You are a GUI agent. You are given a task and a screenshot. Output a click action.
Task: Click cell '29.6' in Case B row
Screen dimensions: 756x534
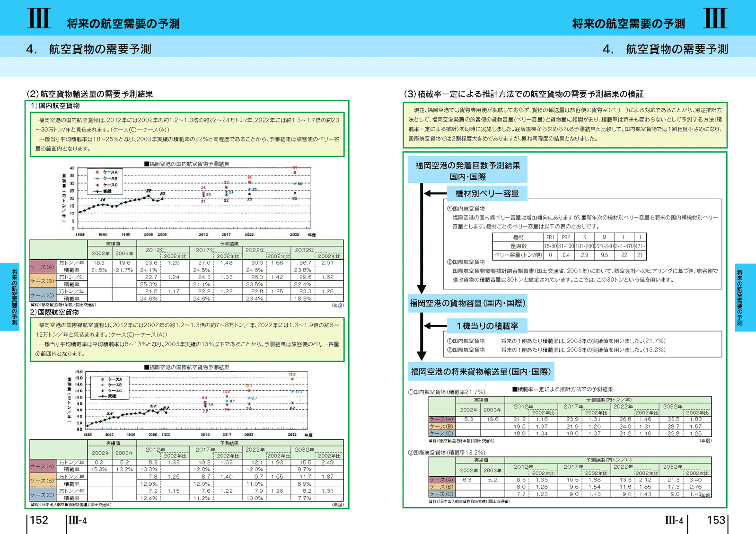pos(305,277)
